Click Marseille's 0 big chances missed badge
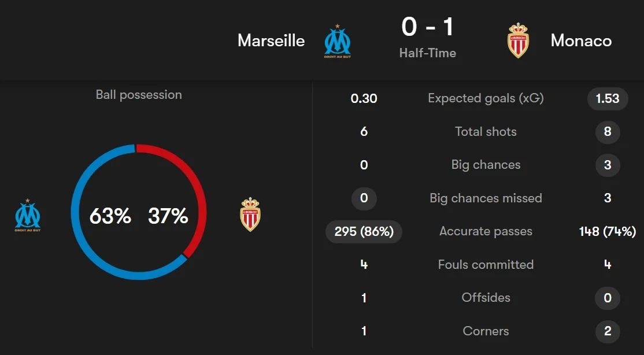The width and height of the screenshot is (644, 355). coord(364,198)
